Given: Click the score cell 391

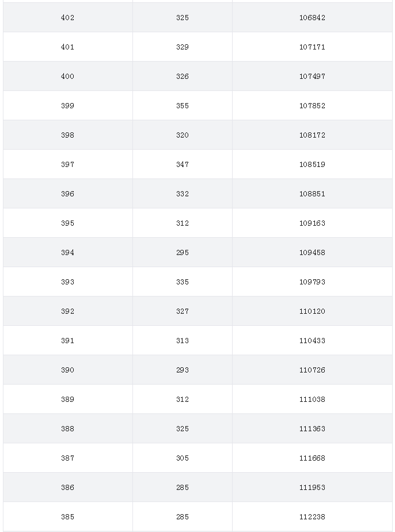Looking at the screenshot, I should [67, 340].
